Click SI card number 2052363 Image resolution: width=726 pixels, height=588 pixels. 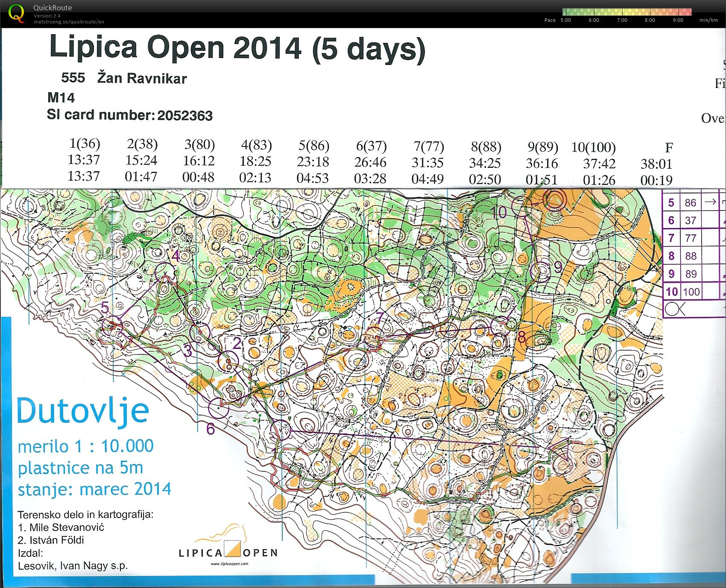185,116
